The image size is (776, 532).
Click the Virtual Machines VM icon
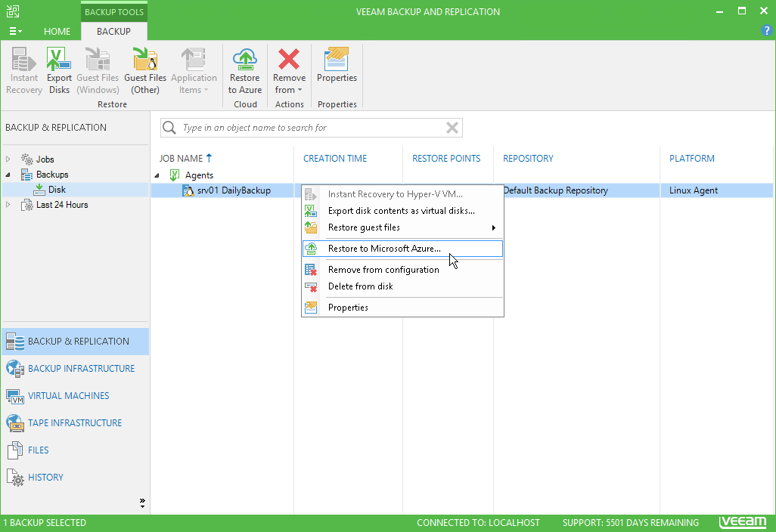point(15,396)
